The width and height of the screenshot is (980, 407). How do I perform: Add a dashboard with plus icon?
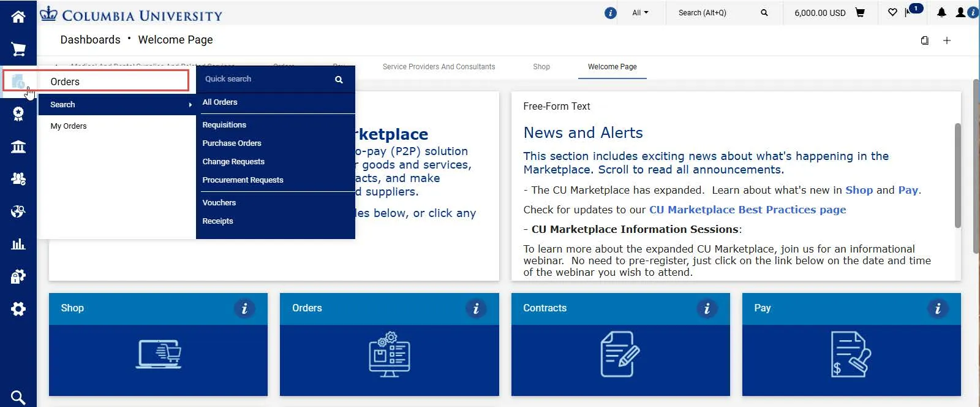click(947, 40)
